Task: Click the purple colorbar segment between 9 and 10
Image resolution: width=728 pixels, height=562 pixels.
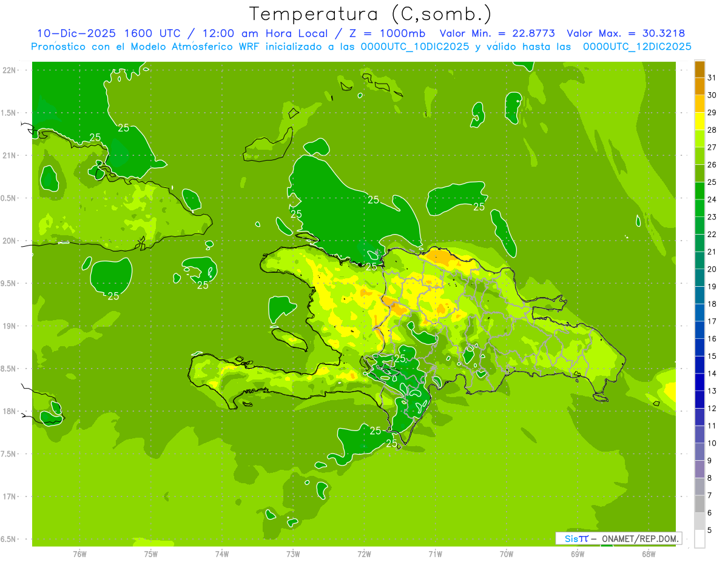Action: click(699, 452)
